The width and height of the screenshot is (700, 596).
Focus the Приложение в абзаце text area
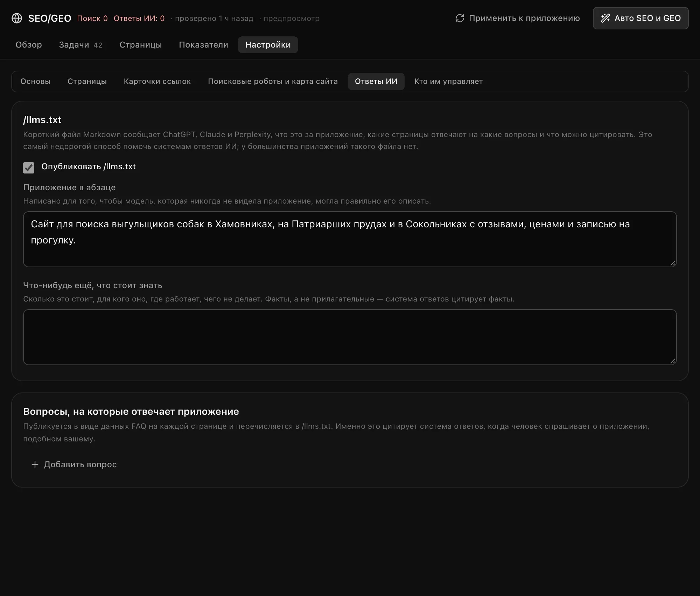(350, 239)
